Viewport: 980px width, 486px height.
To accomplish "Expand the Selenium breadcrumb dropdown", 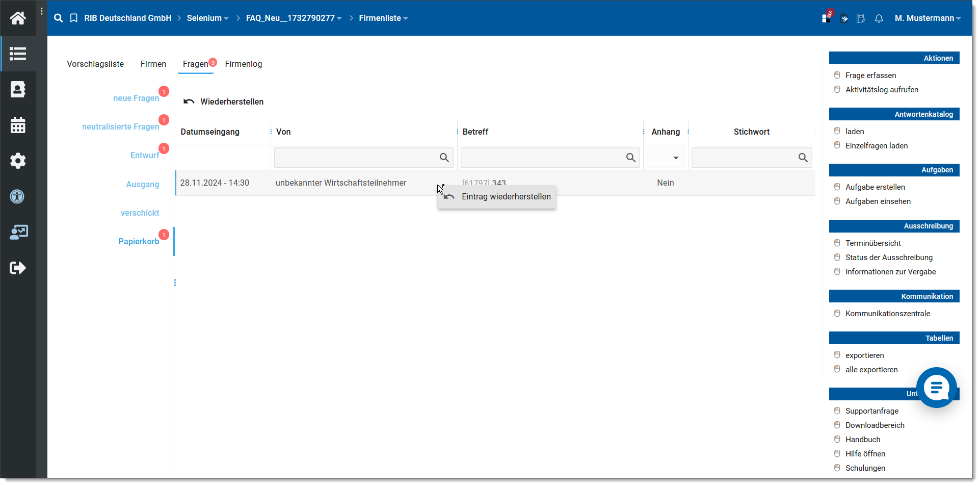I will 207,18.
